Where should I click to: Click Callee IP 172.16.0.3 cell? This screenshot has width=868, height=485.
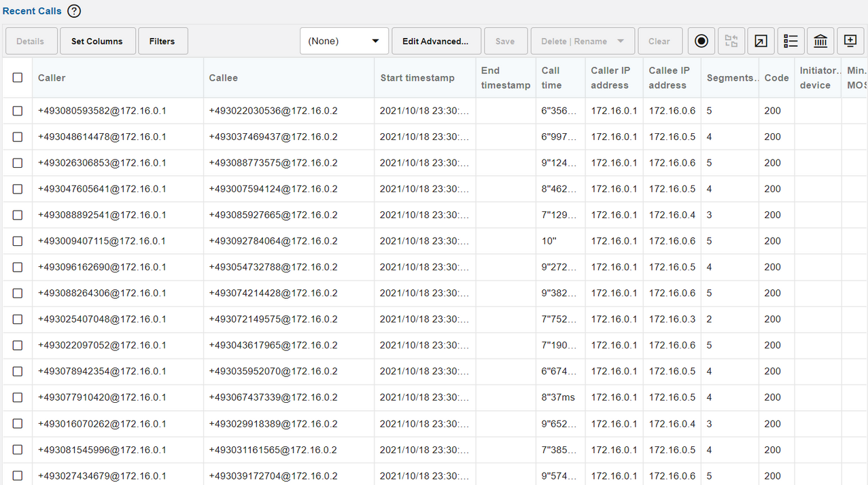coord(672,319)
